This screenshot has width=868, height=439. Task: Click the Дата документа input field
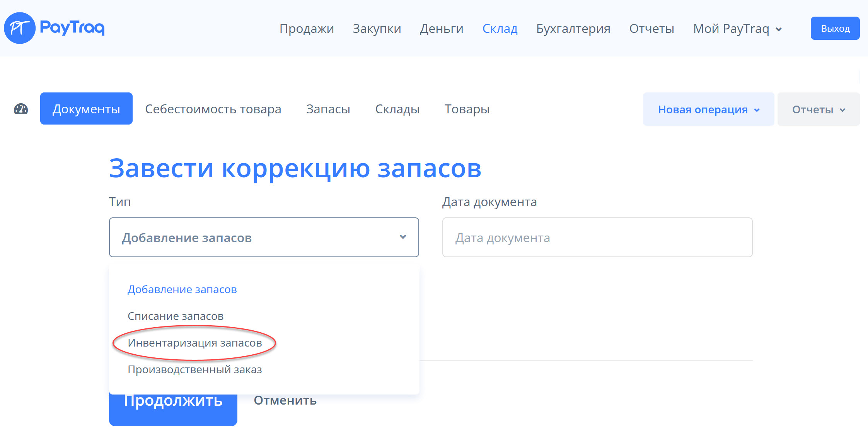point(597,237)
